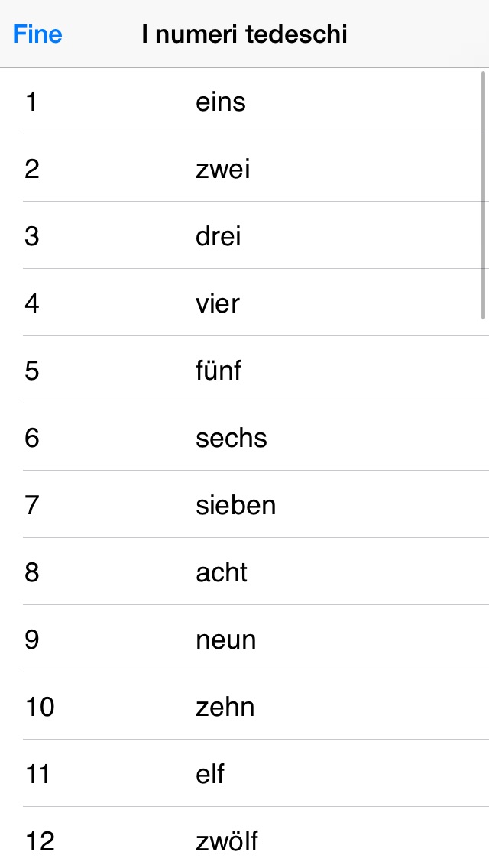The width and height of the screenshot is (489, 868).
Task: Tap the word fünf
Action: 218,371
